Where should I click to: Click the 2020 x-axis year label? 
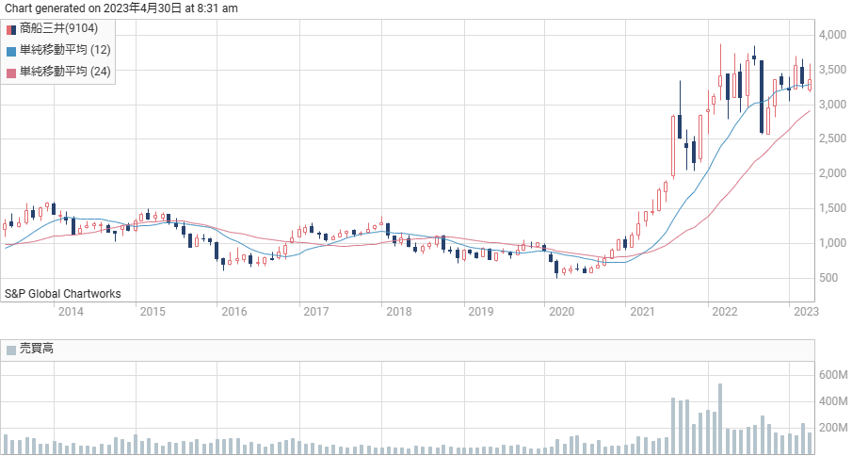point(561,312)
